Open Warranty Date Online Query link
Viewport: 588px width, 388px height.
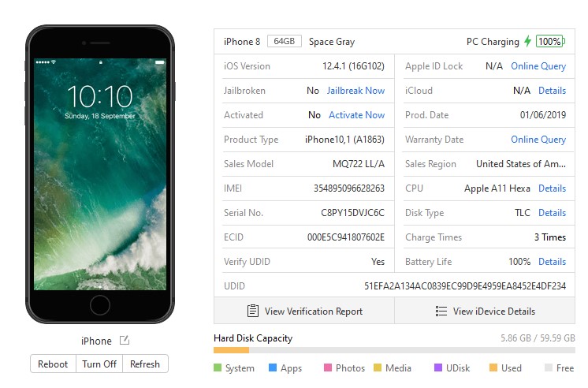538,140
